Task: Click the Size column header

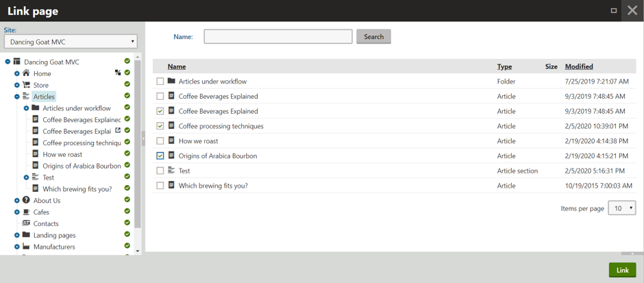Action: [552, 66]
